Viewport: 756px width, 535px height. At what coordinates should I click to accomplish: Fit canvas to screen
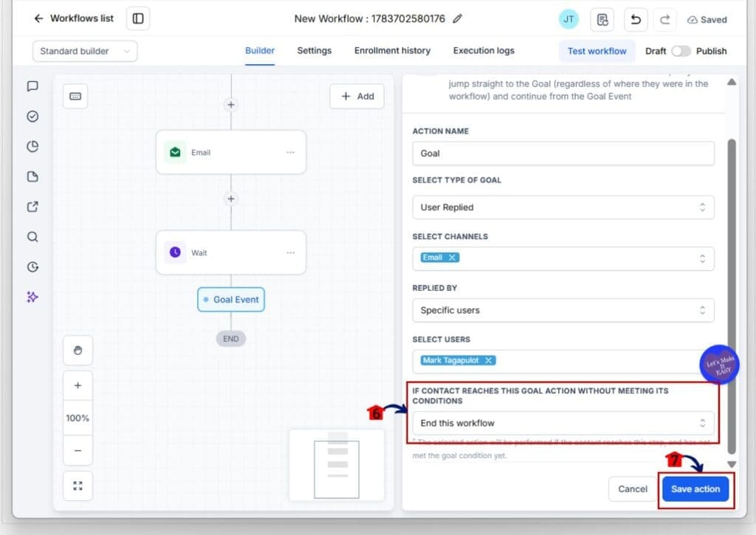[x=78, y=486]
